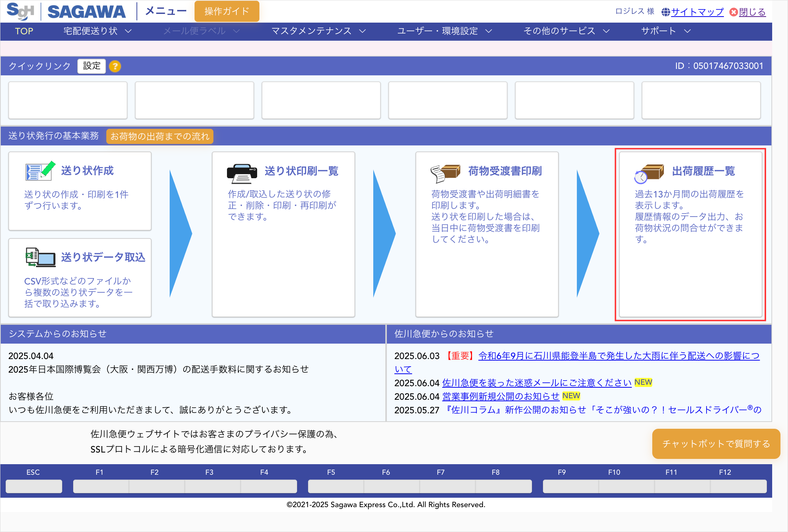Expand the ユーザー・環境設定 chevron
Image resolution: width=788 pixels, height=532 pixels.
(x=489, y=31)
